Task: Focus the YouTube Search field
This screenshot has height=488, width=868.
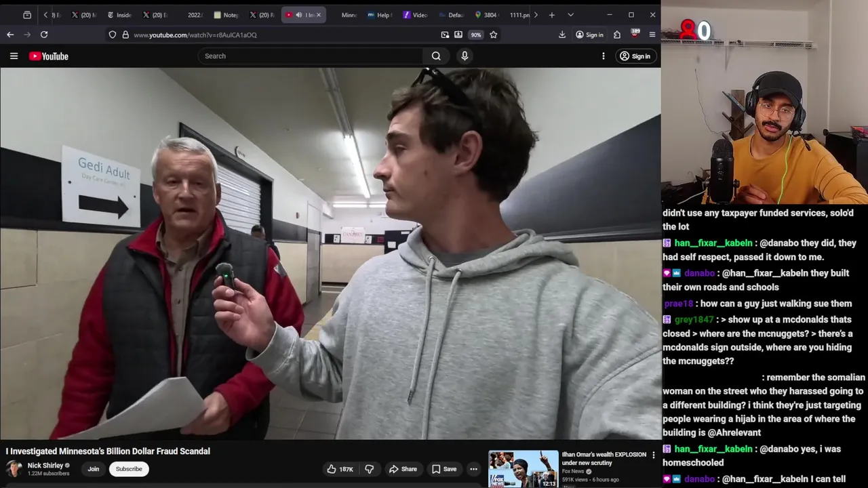Action: tap(311, 56)
